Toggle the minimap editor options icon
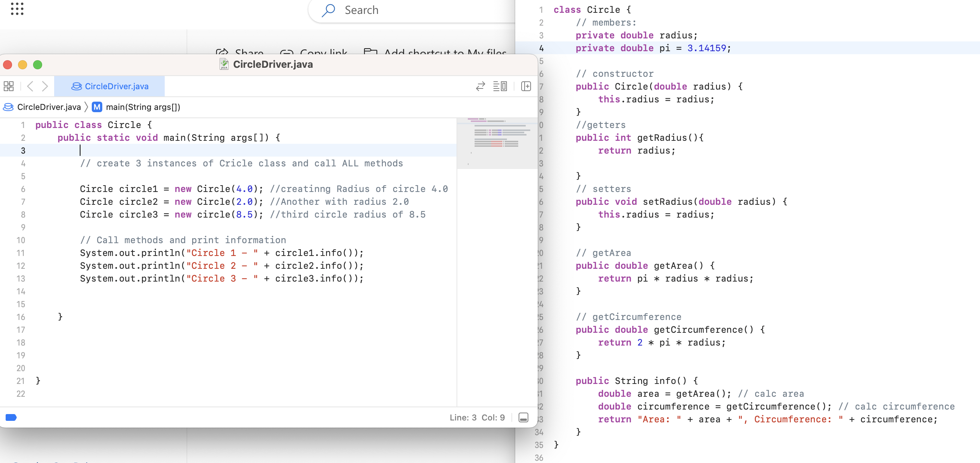The width and height of the screenshot is (980, 463). click(500, 87)
